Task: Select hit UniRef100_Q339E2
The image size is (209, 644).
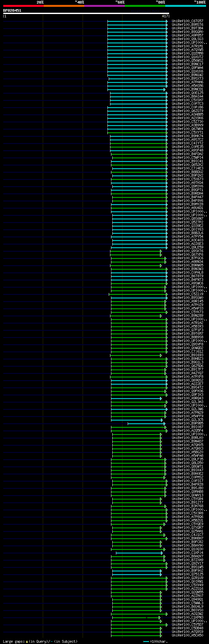Action: pyautogui.click(x=187, y=226)
